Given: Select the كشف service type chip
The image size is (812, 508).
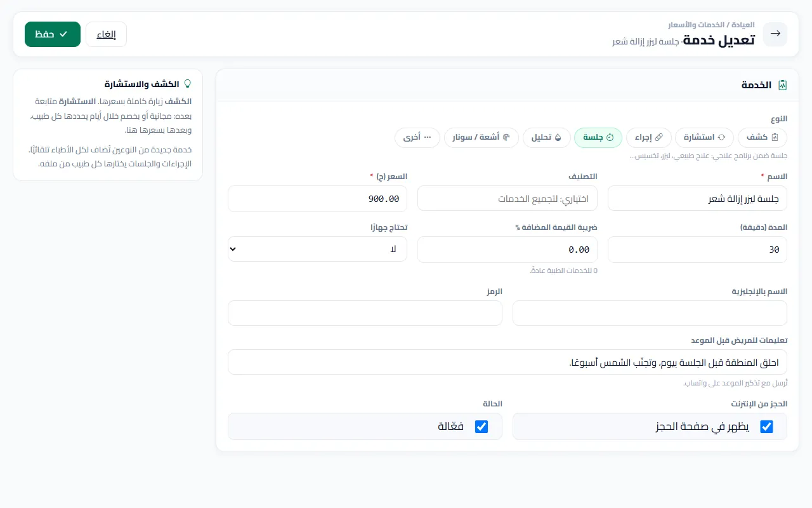Looking at the screenshot, I should click(x=762, y=138).
